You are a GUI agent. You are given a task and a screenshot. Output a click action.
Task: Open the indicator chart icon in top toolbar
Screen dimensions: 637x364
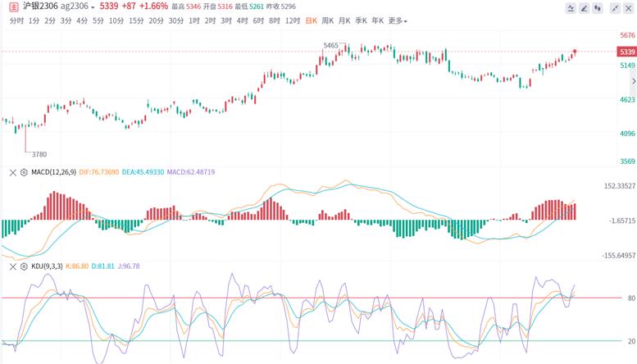pos(571,8)
